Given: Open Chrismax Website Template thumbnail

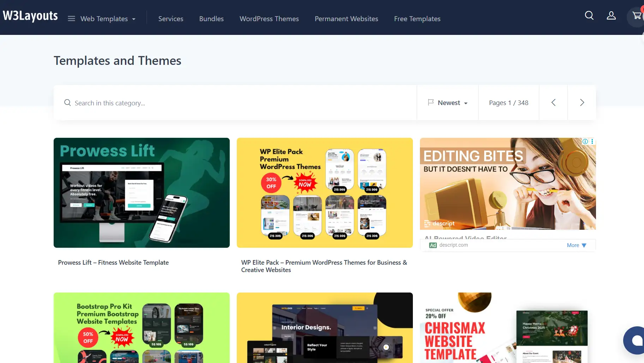Looking at the screenshot, I should click(x=508, y=328).
